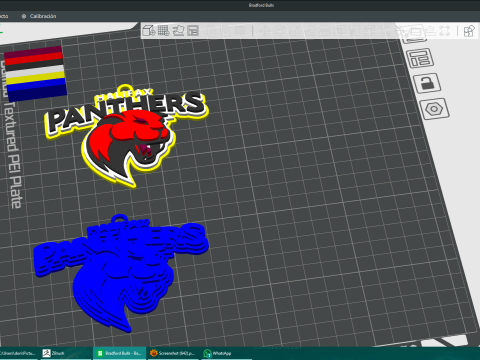Screen dimensions: 480x360
Task: Select the greyed Move gizmo tool
Action: point(265,31)
